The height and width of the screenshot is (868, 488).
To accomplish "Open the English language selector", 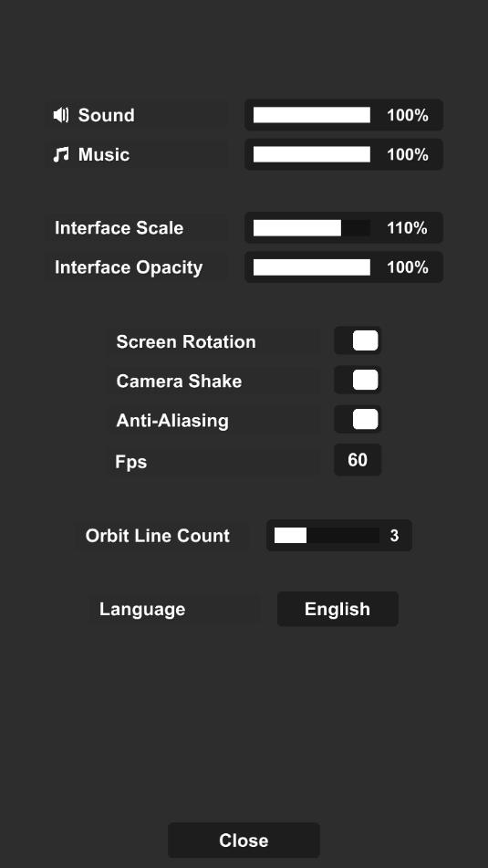I will tap(337, 609).
